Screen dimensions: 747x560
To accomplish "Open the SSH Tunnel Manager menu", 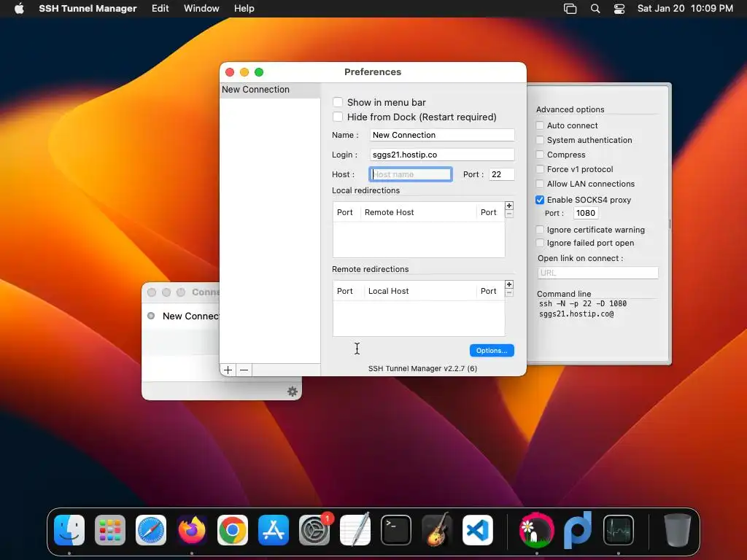I will (88, 9).
